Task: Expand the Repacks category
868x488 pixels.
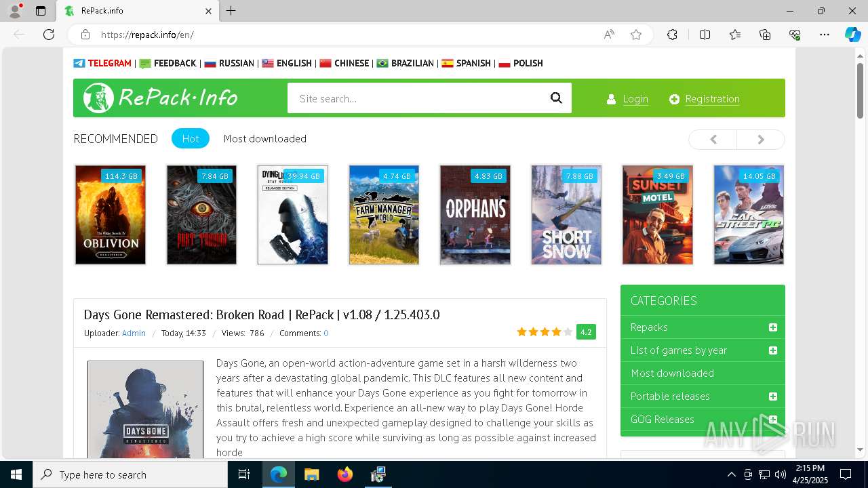Action: pyautogui.click(x=772, y=327)
